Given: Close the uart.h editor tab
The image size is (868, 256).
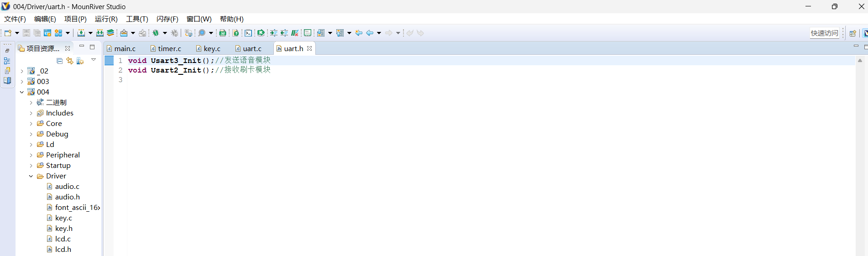Looking at the screenshot, I should pyautogui.click(x=309, y=48).
